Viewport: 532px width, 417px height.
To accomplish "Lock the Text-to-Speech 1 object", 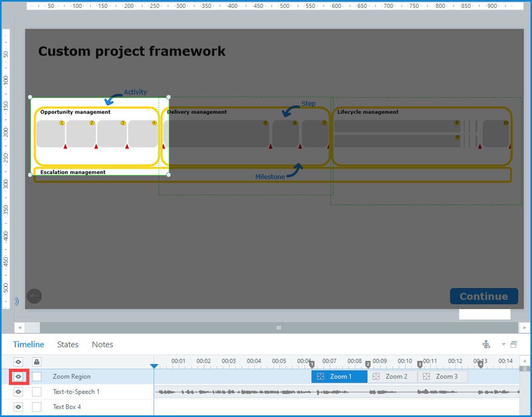I will click(x=37, y=392).
